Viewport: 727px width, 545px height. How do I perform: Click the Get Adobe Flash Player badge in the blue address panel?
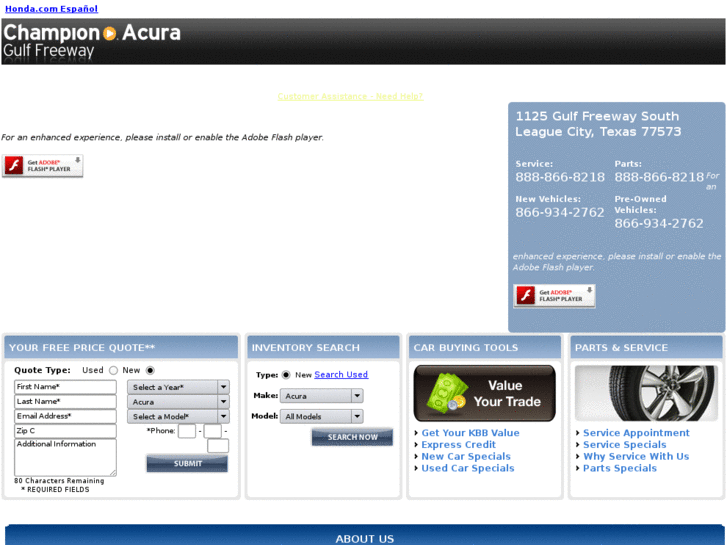[x=554, y=296]
